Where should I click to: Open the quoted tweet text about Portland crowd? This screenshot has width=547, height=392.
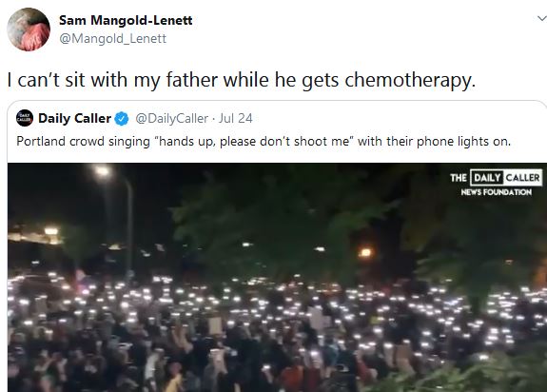point(264,141)
